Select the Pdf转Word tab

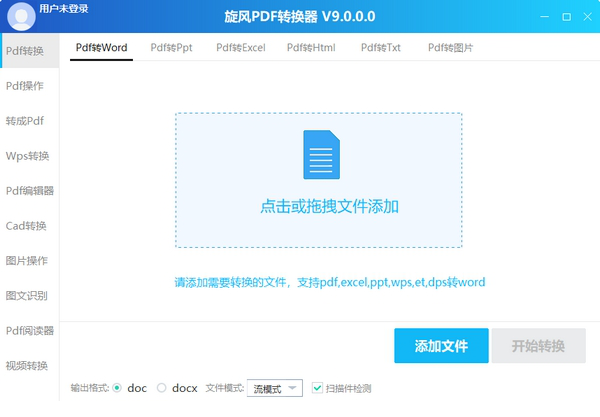(101, 47)
